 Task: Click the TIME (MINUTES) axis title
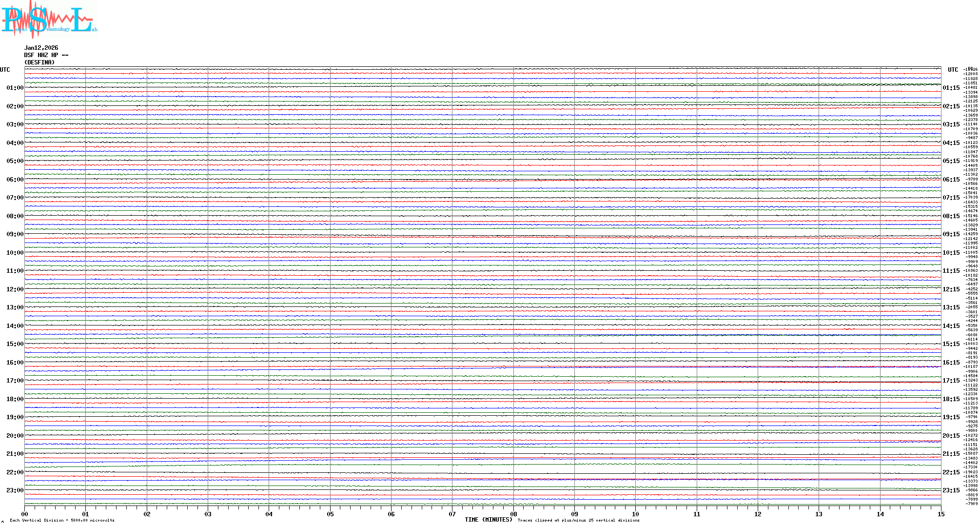(488, 520)
